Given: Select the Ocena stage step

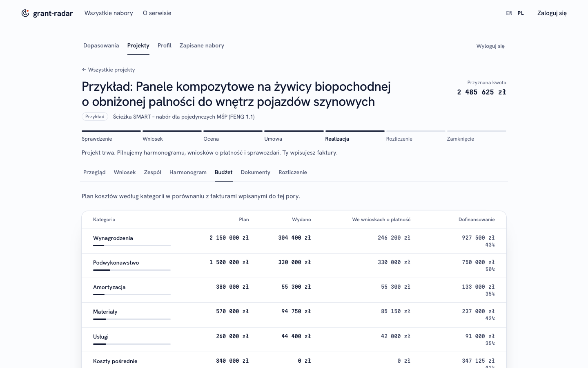Looking at the screenshot, I should tap(233, 136).
